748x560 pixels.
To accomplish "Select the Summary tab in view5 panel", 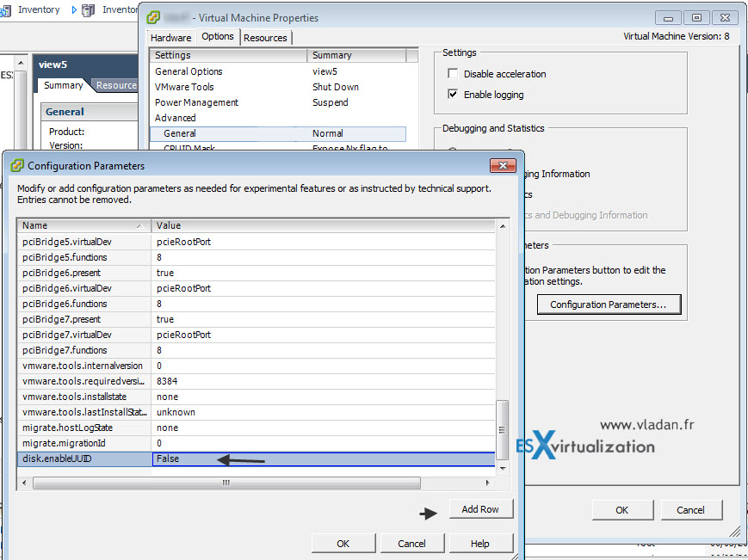I will (x=64, y=85).
